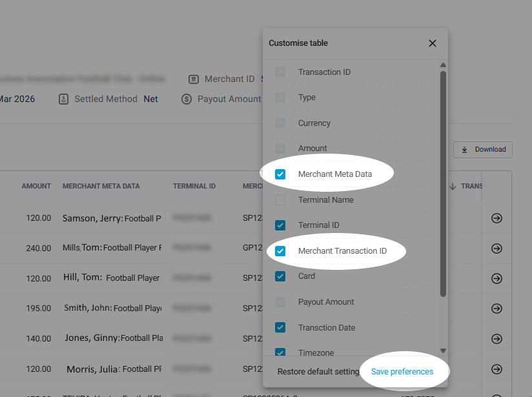532x397 pixels.
Task: Sort by AMOUNT column header
Action: click(x=36, y=187)
